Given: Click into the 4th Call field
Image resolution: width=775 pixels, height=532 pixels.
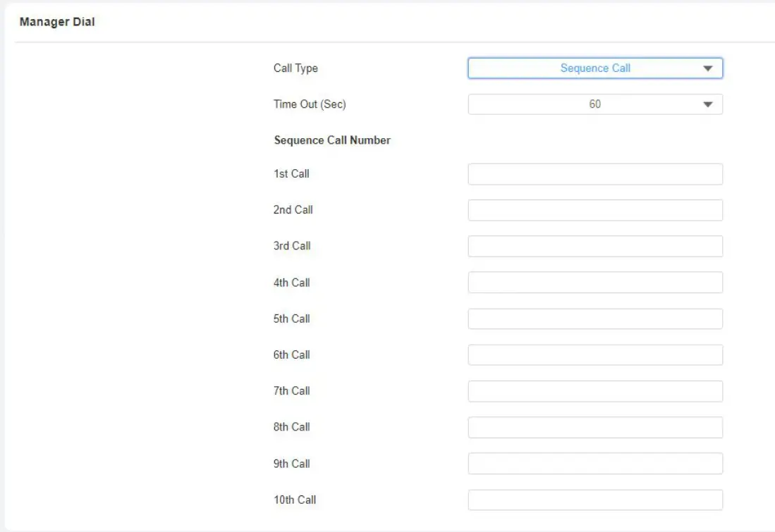Looking at the screenshot, I should pos(595,283).
